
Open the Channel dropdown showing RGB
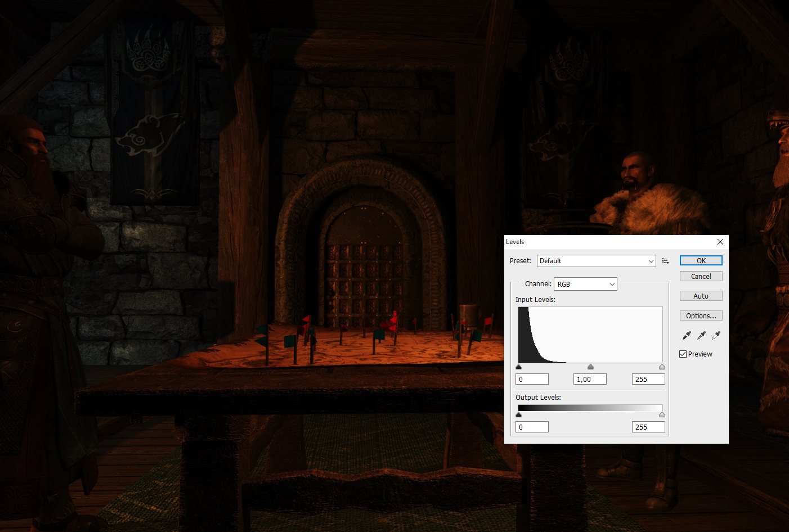[x=585, y=284]
